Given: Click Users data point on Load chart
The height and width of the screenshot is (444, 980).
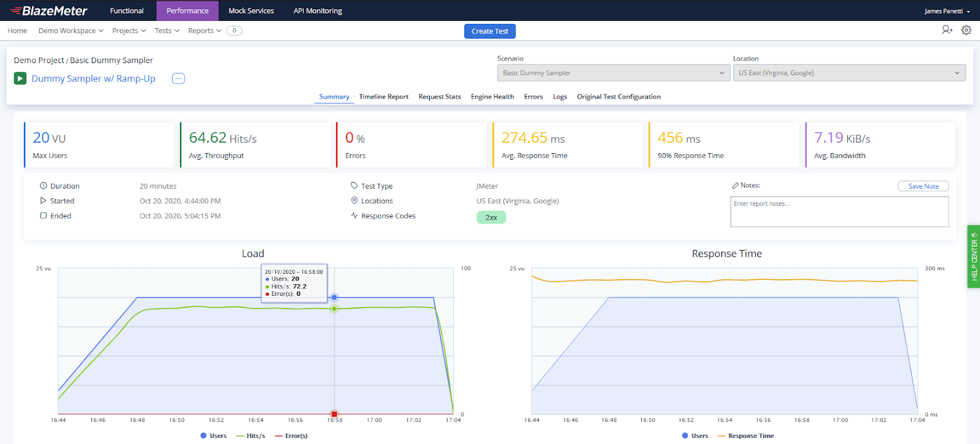Looking at the screenshot, I should click(334, 297).
